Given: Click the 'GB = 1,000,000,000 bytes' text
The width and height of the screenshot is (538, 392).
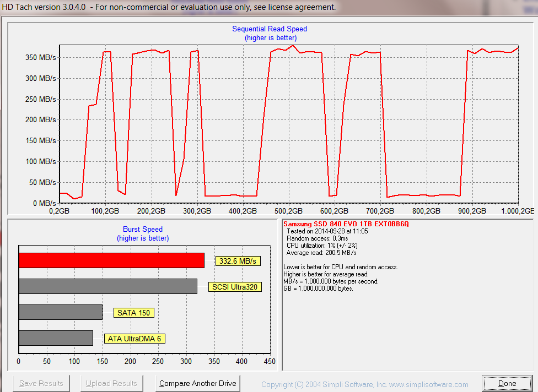Looking at the screenshot, I should [x=319, y=288].
